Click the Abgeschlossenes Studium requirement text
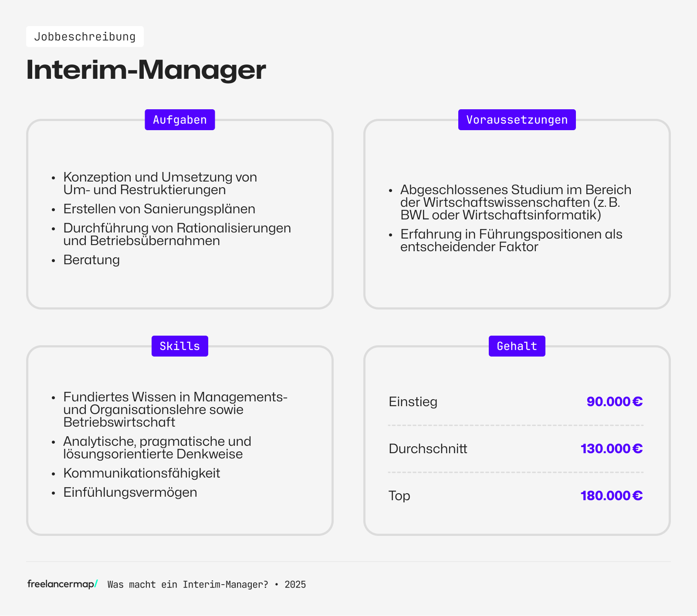This screenshot has width=697, height=616. point(515,202)
